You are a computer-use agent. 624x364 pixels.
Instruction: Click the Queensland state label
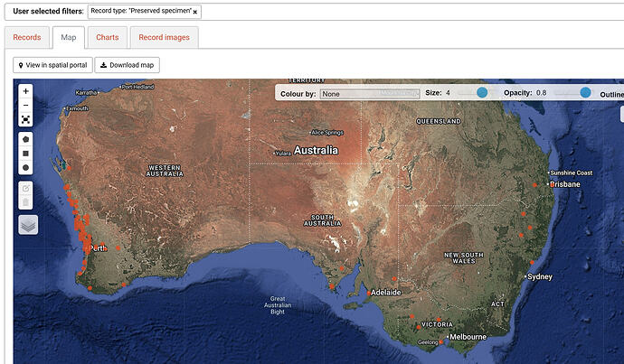439,122
